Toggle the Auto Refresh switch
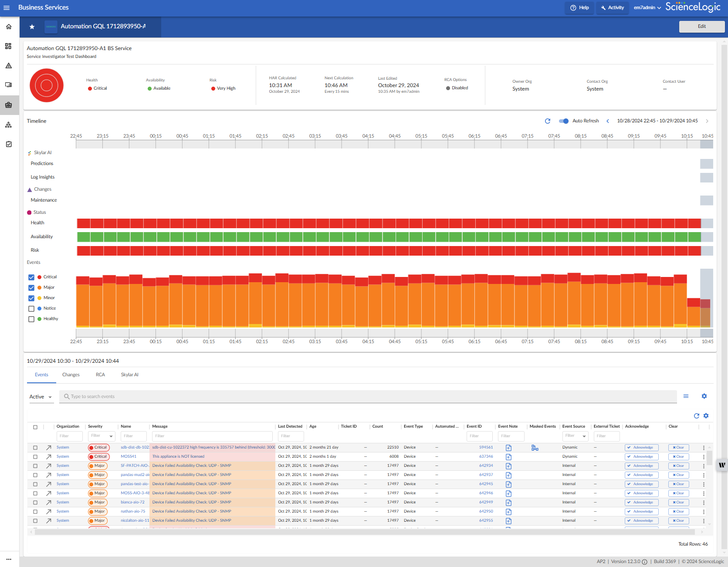The image size is (728, 567). [x=564, y=121]
